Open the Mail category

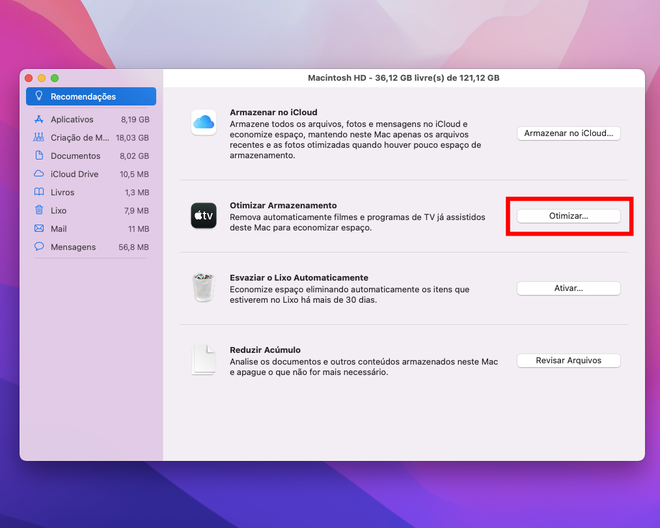[x=91, y=229]
